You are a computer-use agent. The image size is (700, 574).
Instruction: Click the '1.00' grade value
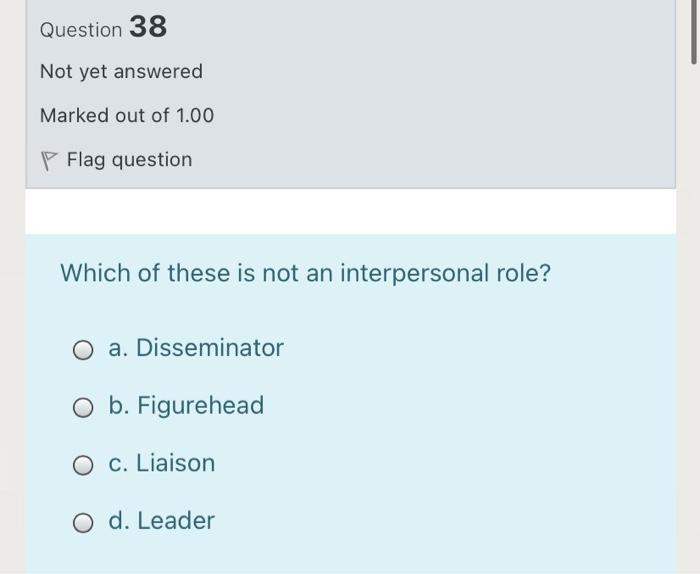click(x=194, y=116)
